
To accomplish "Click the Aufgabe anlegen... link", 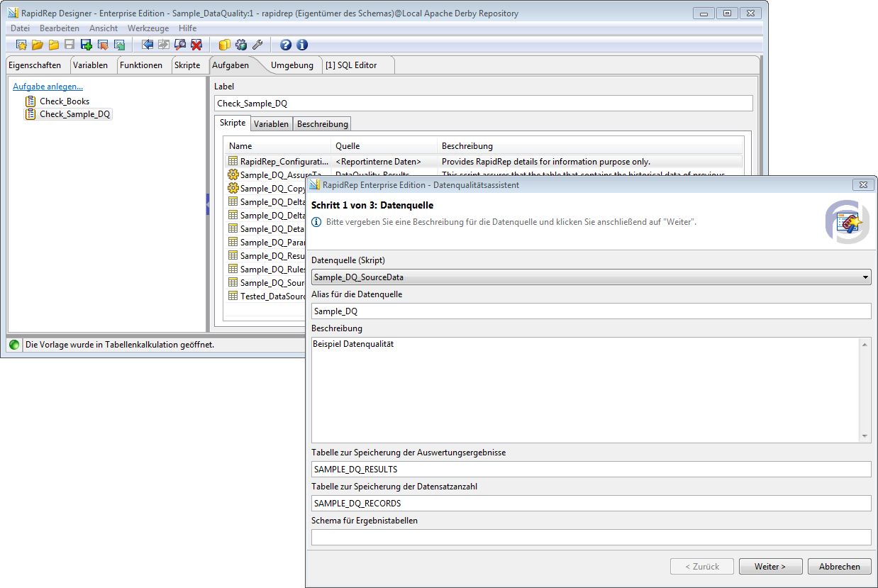I will pos(48,87).
